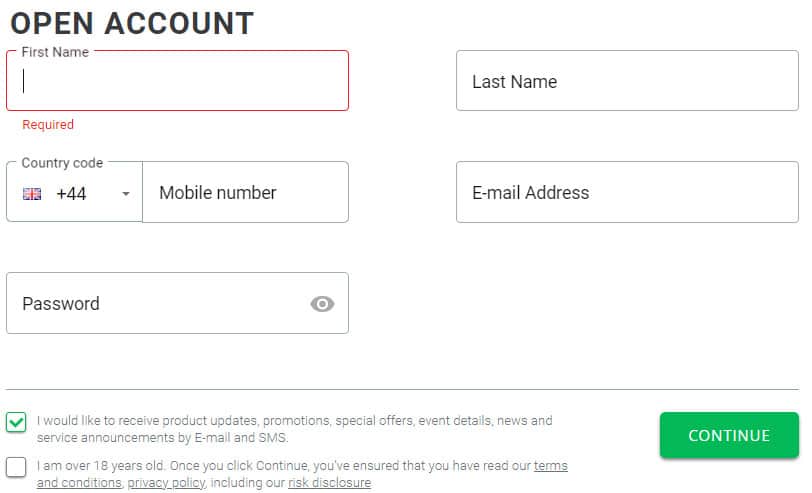Open the privacy policy link
Image resolution: width=812 pixels, height=493 pixels.
coord(166,483)
